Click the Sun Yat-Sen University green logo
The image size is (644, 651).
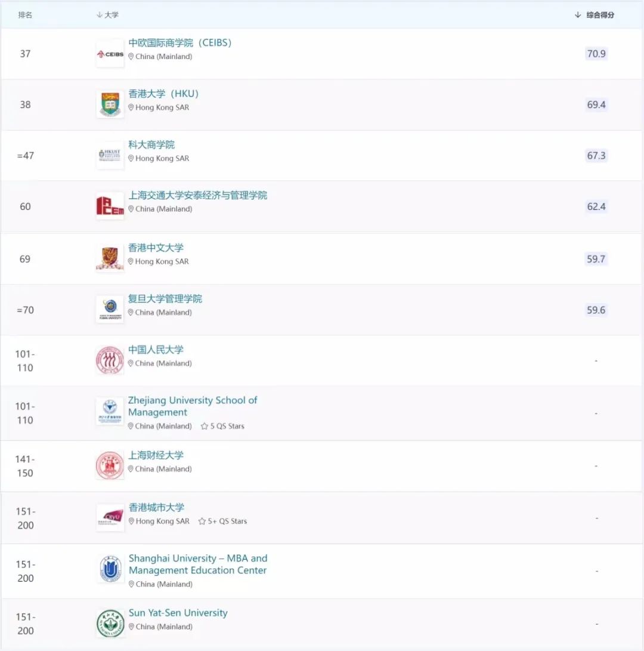[x=111, y=623]
